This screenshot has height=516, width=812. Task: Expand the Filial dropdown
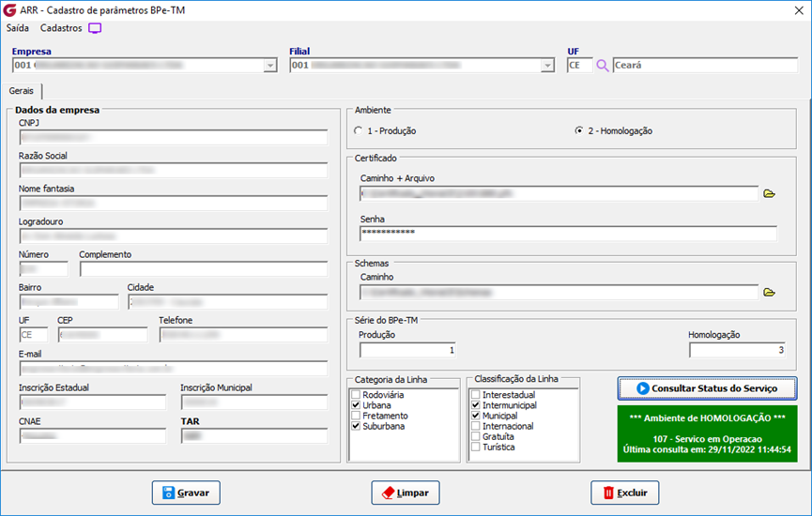[547, 66]
